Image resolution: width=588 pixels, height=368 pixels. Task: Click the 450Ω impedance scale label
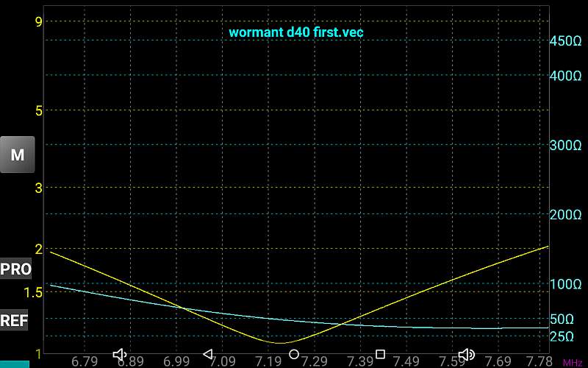pos(566,41)
